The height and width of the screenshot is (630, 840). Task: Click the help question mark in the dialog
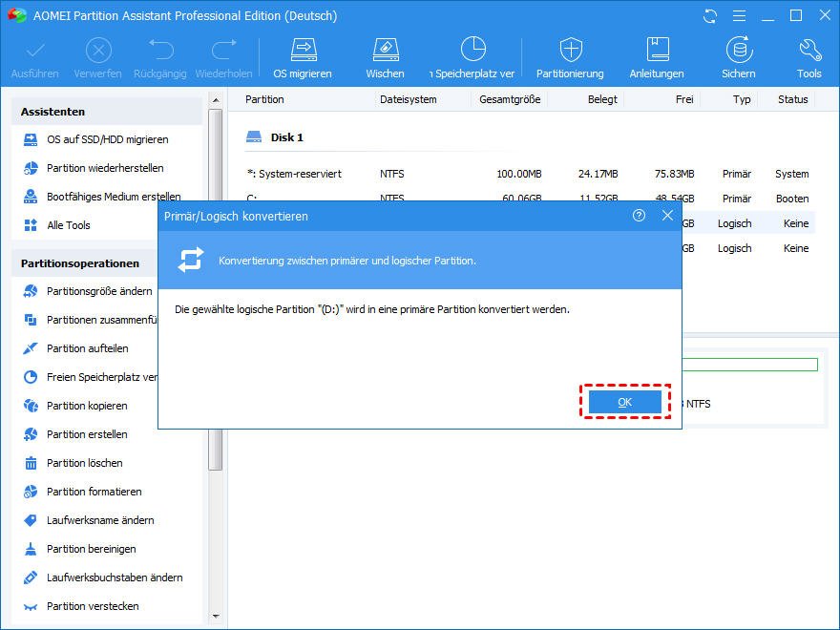(639, 216)
